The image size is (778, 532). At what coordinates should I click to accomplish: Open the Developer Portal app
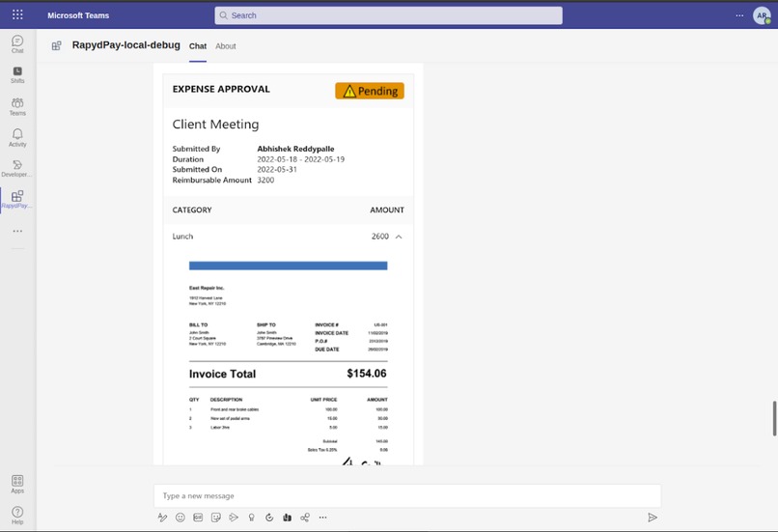[16, 168]
